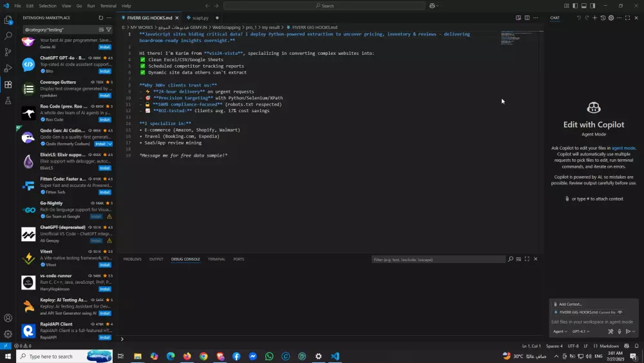Open the Accounts icon in activity bar
The width and height of the screenshot is (644, 363).
tap(8, 318)
